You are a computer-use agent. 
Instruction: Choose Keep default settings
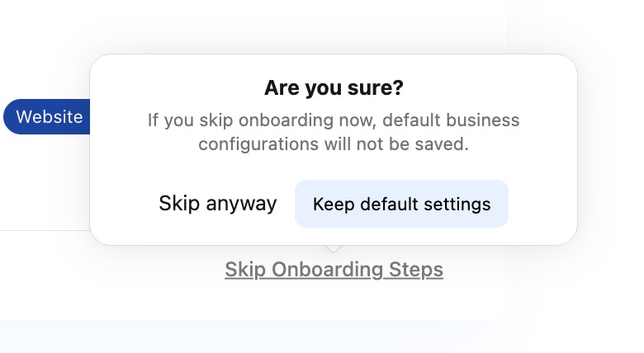[401, 204]
